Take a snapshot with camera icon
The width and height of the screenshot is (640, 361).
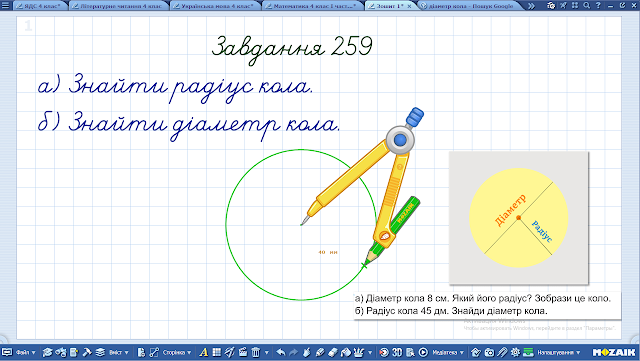click(x=489, y=352)
